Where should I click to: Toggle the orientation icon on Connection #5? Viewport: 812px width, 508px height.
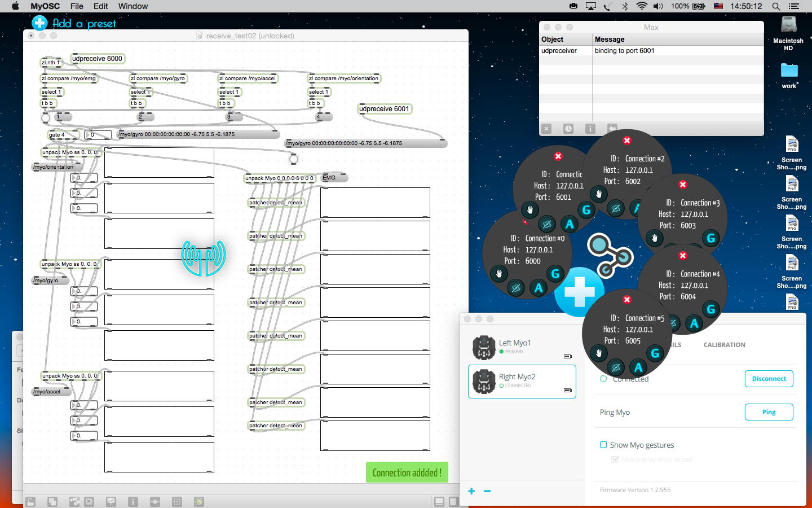point(616,368)
